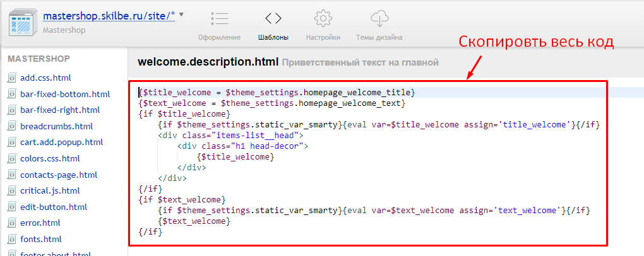
Task: Open the Оформление section icon
Action: tap(219, 18)
